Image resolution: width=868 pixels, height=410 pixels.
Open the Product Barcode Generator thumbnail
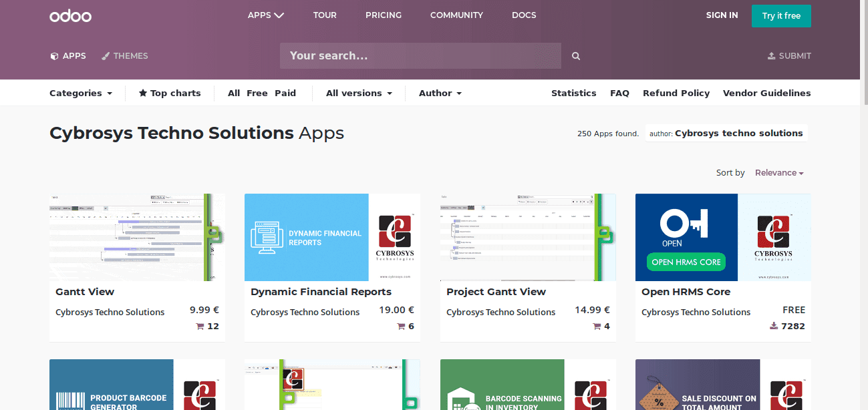(x=137, y=385)
